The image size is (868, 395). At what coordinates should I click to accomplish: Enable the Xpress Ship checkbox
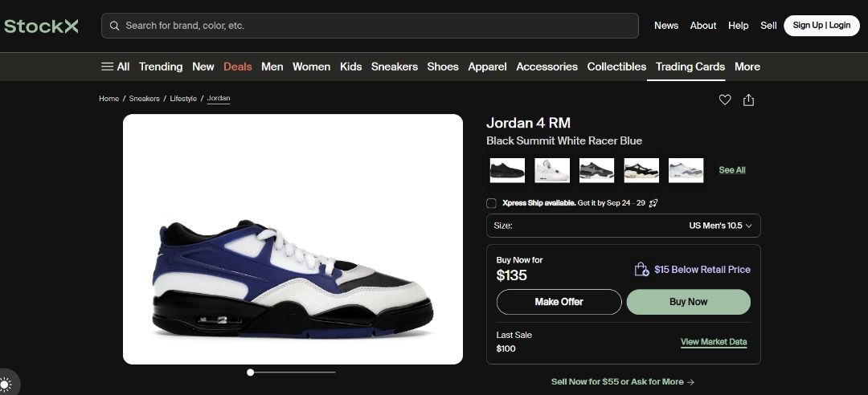pos(491,203)
